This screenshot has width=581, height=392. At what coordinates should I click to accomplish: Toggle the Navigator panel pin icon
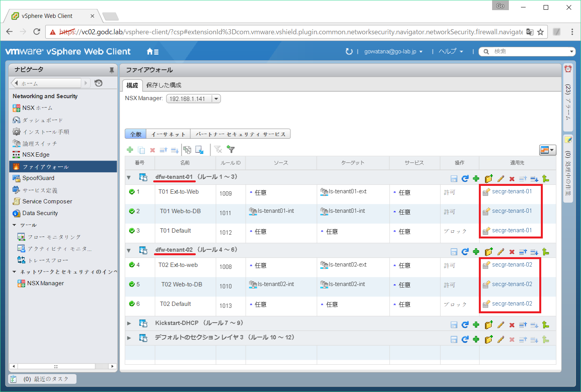[112, 70]
